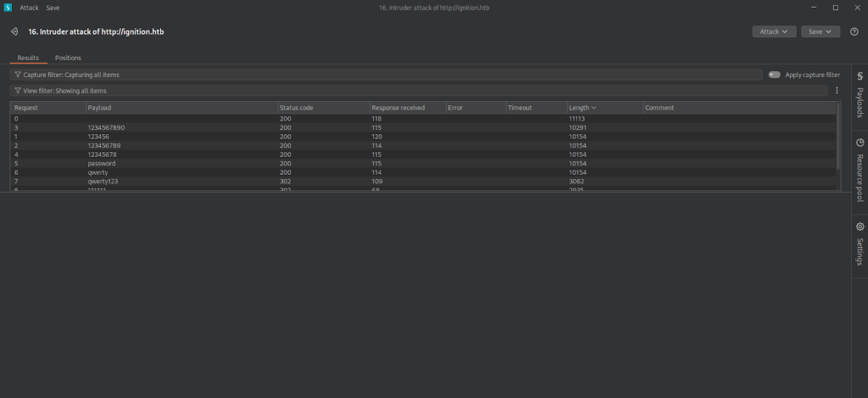Image resolution: width=868 pixels, height=398 pixels.
Task: Open the Resource pool side panel
Action: (x=860, y=169)
